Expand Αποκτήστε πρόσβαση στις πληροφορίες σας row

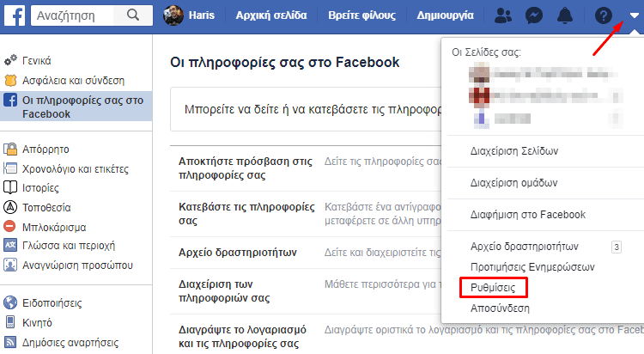click(x=306, y=168)
